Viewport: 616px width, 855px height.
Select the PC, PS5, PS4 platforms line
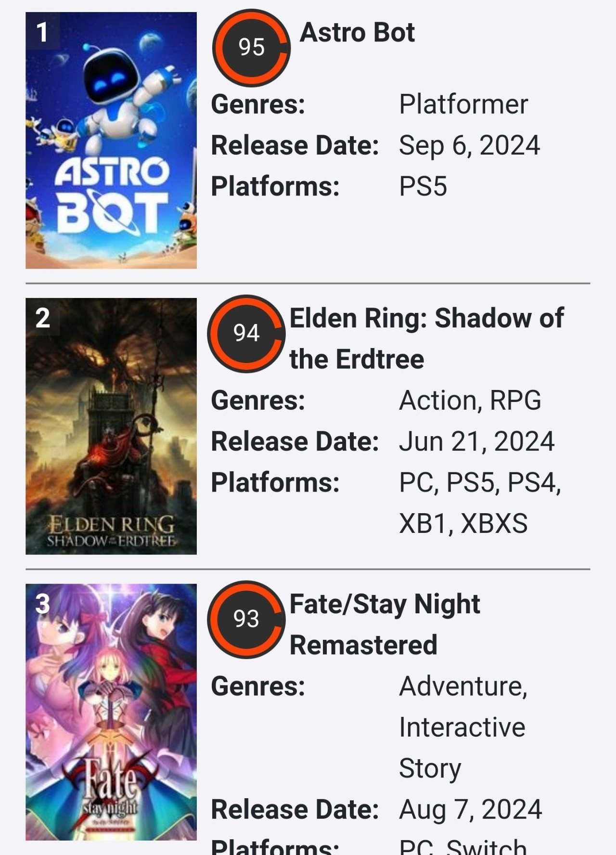click(480, 483)
